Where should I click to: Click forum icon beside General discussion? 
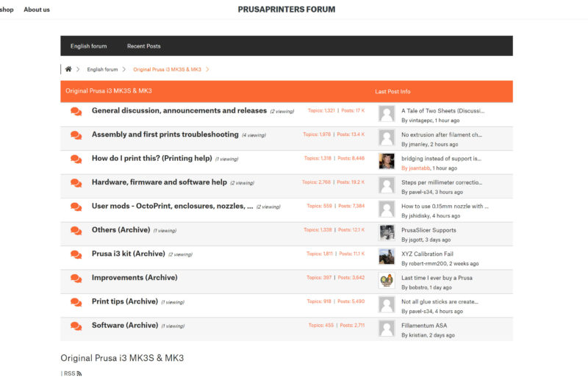pyautogui.click(x=76, y=112)
